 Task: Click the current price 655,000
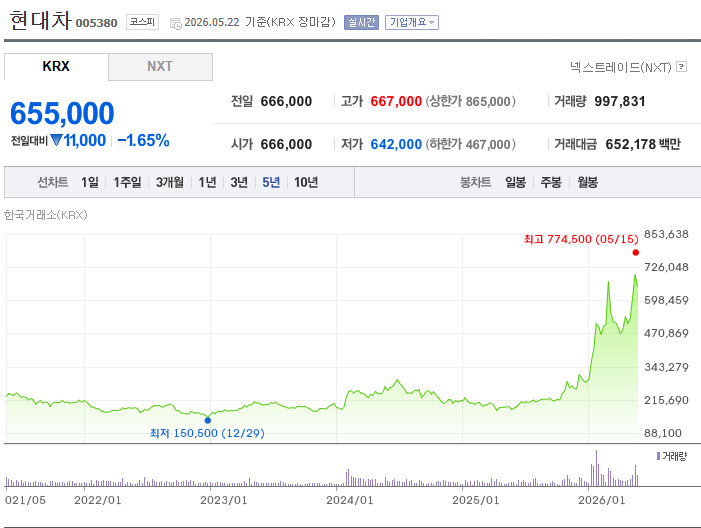(62, 113)
